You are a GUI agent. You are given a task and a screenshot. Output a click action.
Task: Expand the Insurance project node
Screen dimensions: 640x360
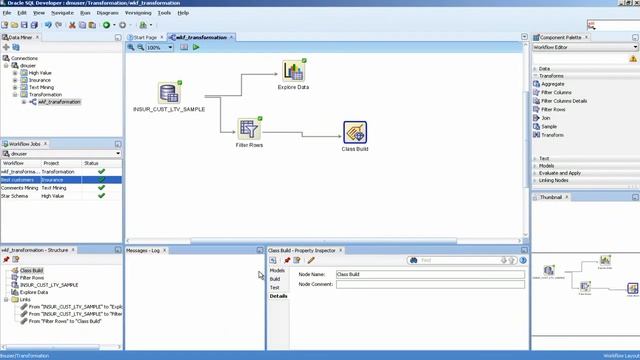pos(15,80)
